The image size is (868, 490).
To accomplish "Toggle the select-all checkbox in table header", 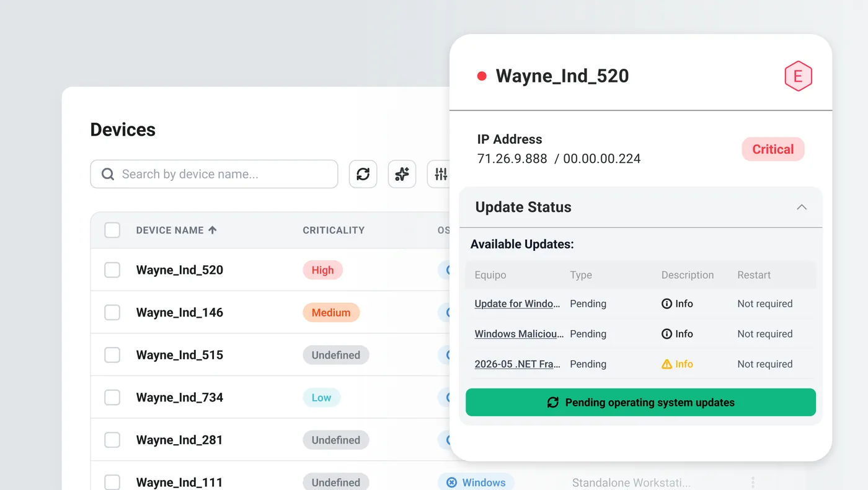I will (112, 230).
